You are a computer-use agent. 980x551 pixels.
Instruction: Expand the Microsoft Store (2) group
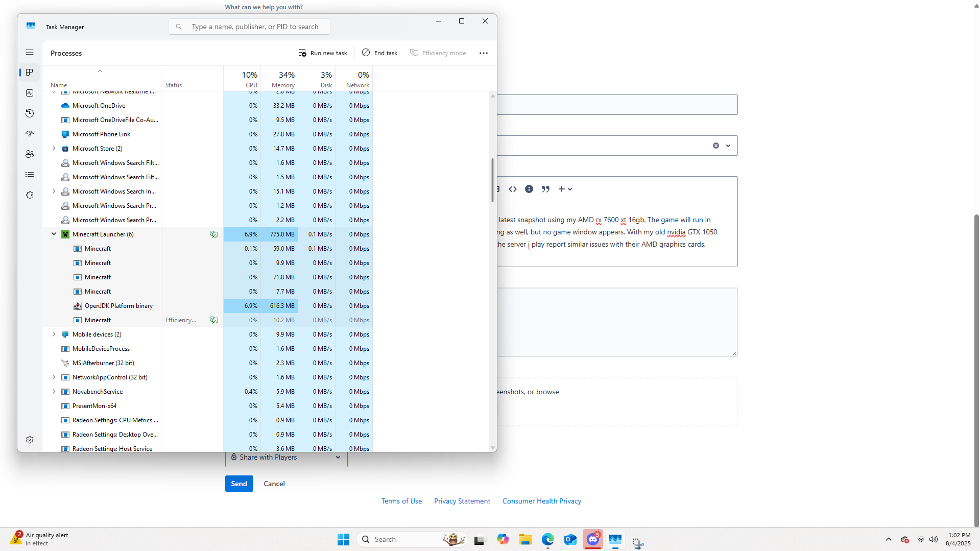click(54, 149)
